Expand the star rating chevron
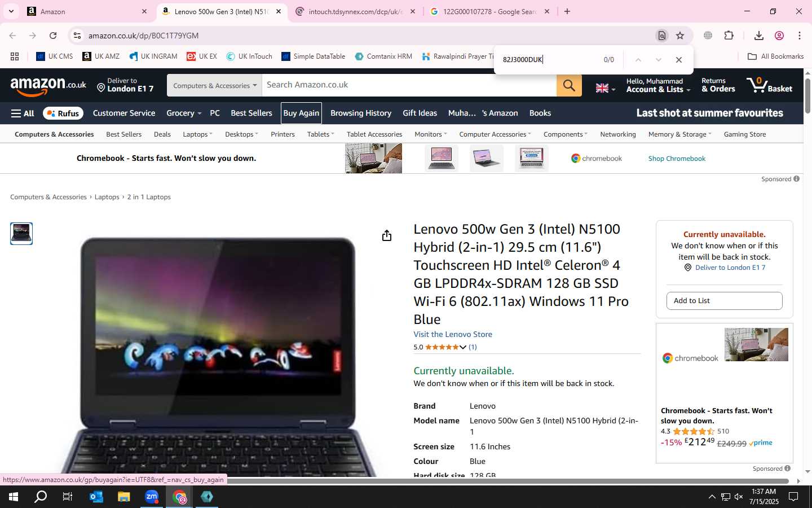 463,347
